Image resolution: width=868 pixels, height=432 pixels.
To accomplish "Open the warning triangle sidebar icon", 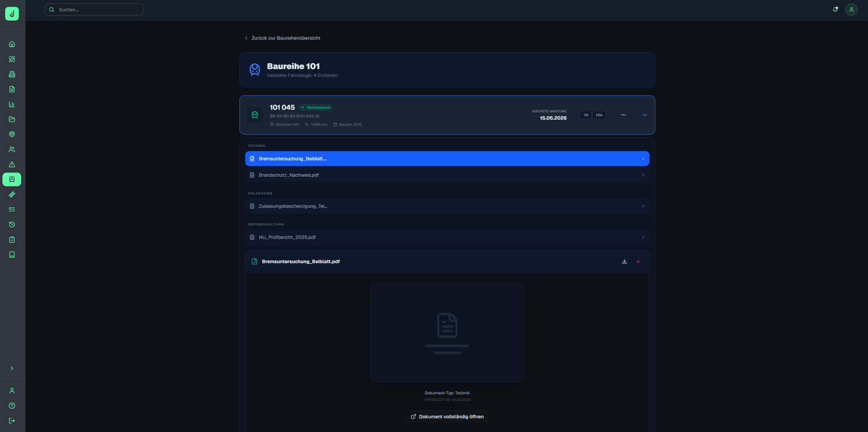I will coord(12,164).
